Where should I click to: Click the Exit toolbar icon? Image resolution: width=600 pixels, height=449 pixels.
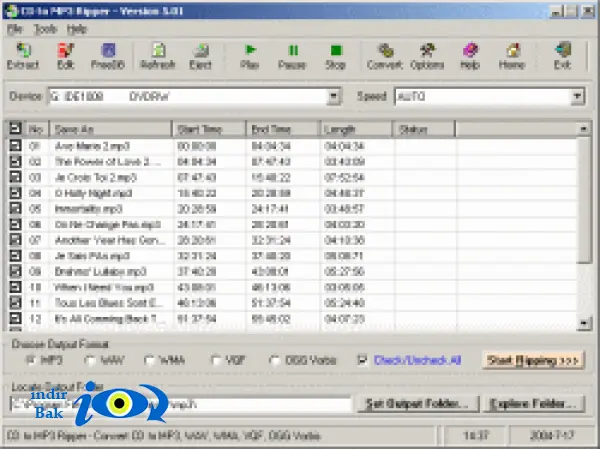[x=562, y=56]
